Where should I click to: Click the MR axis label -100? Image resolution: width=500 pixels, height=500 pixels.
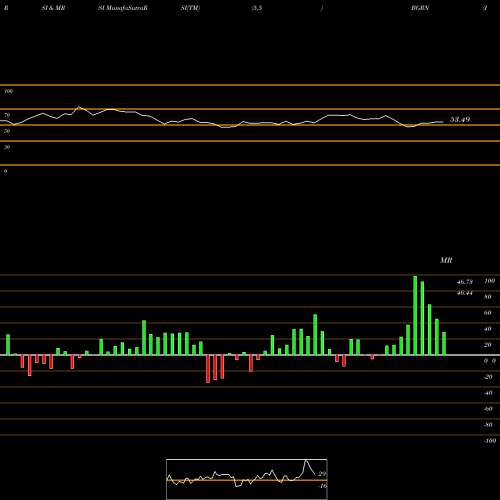[490, 441]
